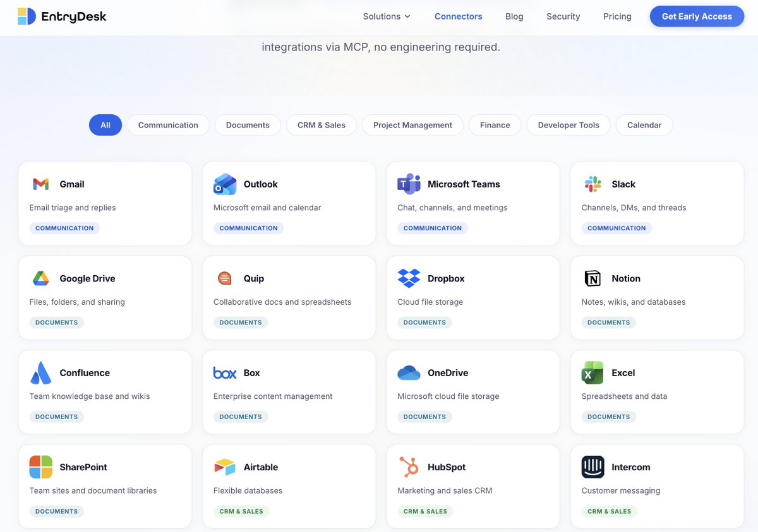Open the Connectors nav link
The height and width of the screenshot is (532, 758).
(x=458, y=16)
